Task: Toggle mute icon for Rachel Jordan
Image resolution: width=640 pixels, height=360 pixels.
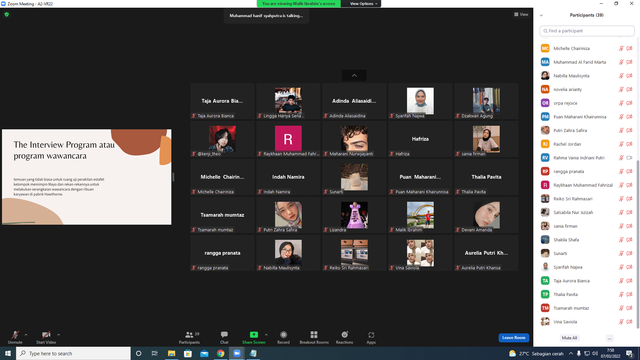Action: pos(621,144)
